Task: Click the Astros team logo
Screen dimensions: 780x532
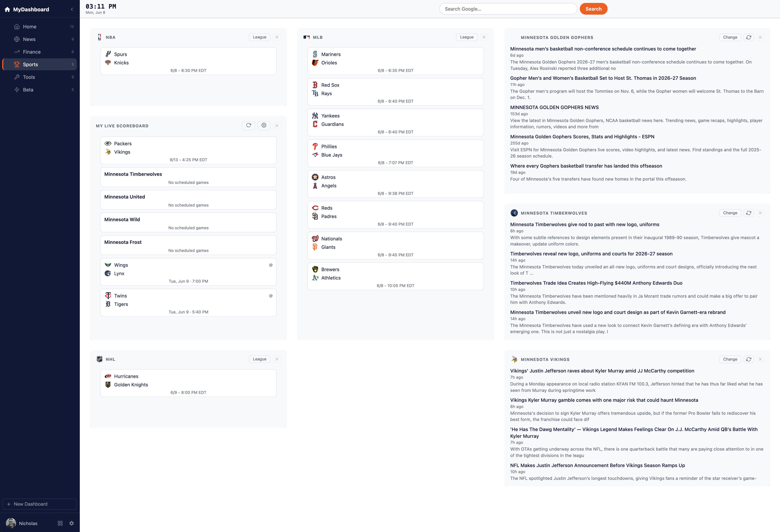Action: tap(315, 177)
